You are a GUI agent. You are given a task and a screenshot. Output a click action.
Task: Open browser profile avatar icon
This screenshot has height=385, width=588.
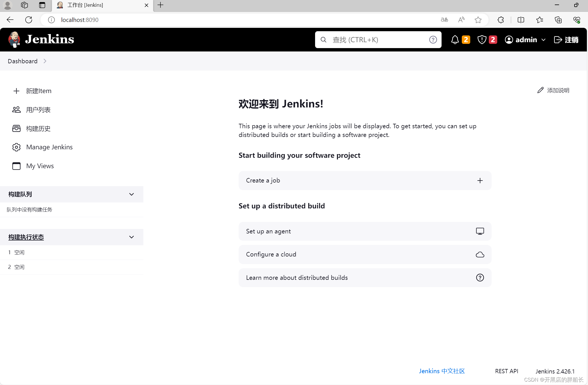pyautogui.click(x=8, y=5)
